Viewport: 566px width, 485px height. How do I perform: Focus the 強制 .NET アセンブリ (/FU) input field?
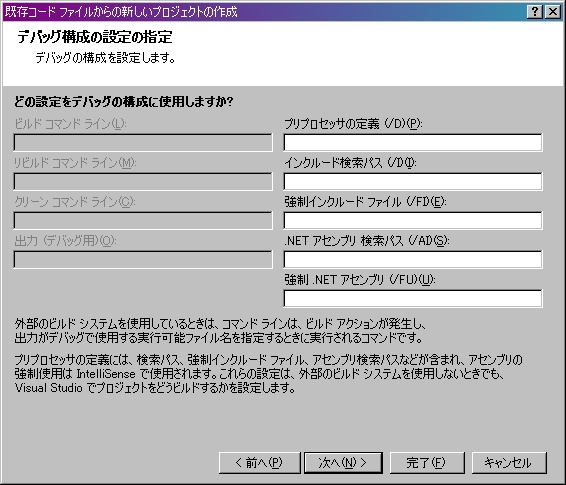point(413,298)
